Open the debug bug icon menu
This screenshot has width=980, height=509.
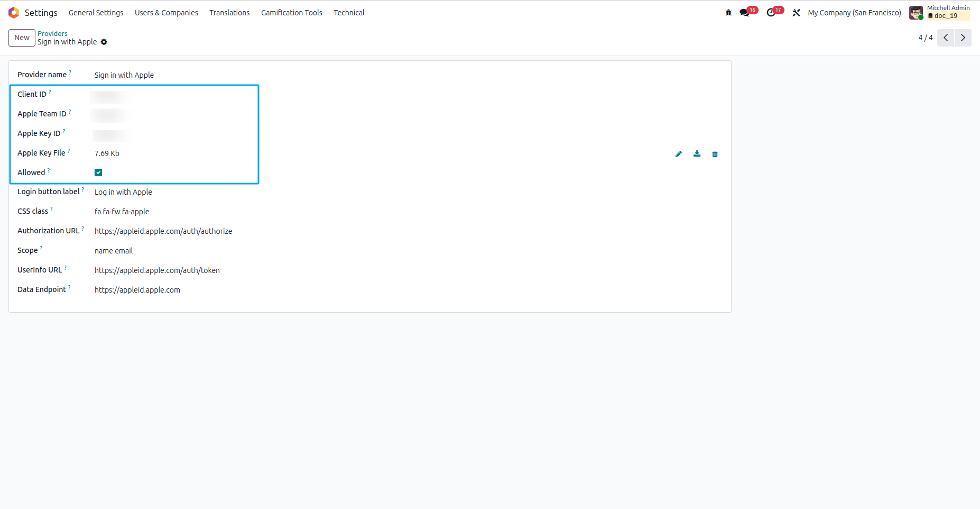click(x=728, y=13)
